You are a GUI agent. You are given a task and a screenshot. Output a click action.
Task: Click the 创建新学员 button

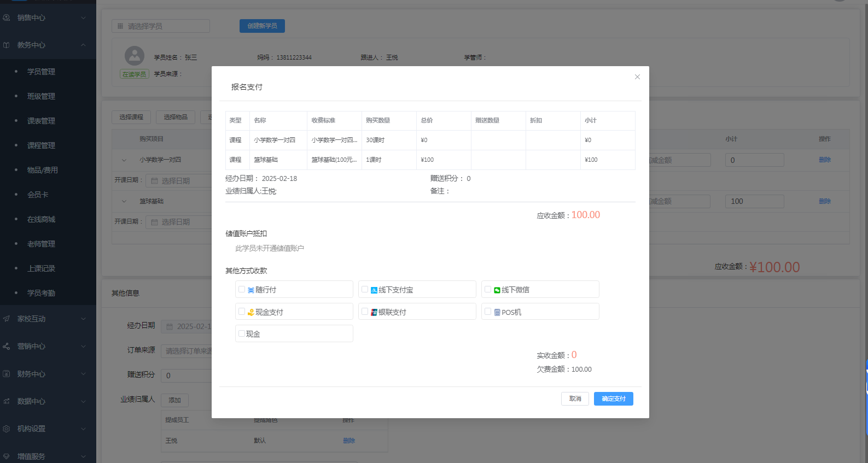(262, 26)
